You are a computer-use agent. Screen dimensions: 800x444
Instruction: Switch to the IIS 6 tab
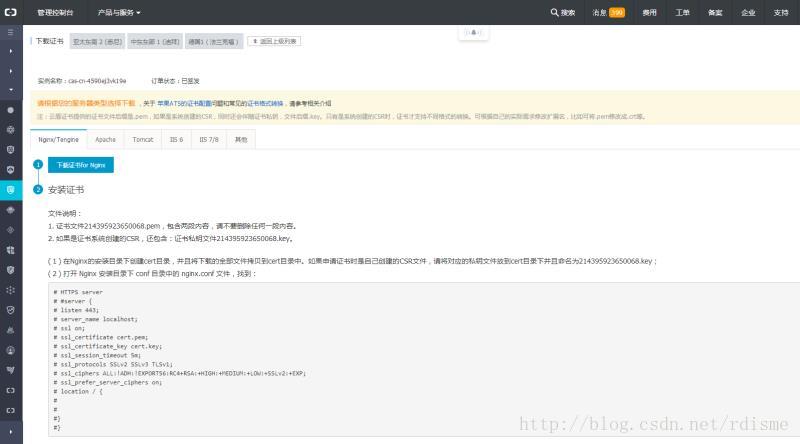coord(177,139)
